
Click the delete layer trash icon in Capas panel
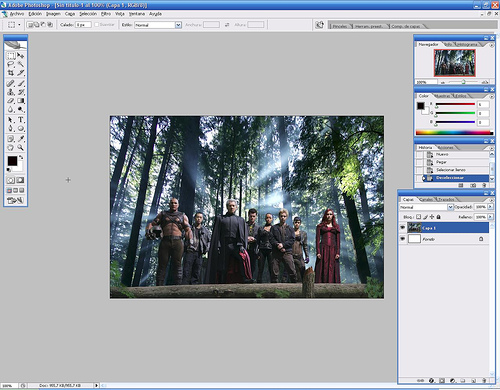(x=484, y=380)
